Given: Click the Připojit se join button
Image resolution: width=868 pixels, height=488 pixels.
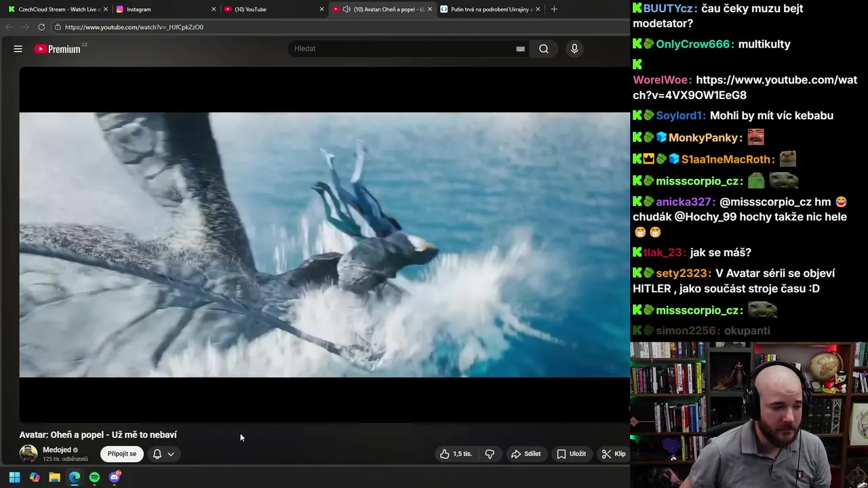Looking at the screenshot, I should point(121,454).
